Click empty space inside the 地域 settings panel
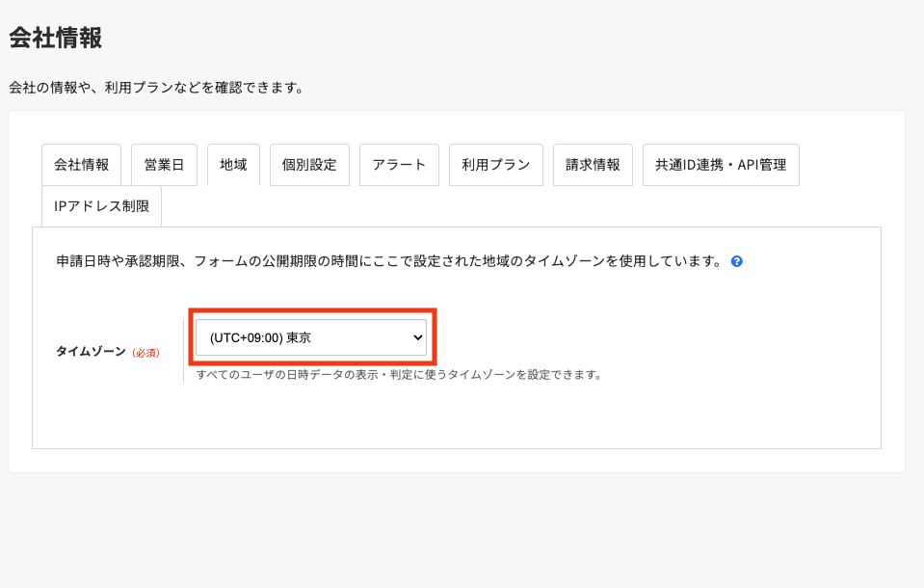The image size is (924, 588). tap(578, 414)
